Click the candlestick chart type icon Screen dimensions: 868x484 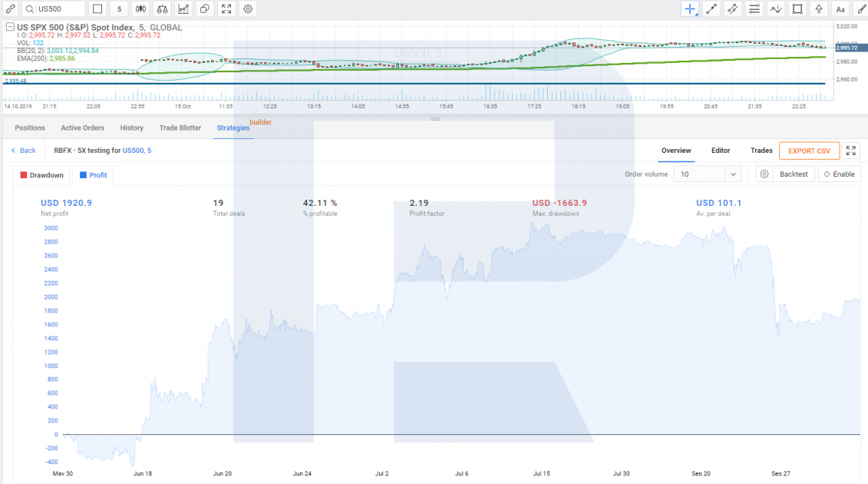pyautogui.click(x=140, y=9)
